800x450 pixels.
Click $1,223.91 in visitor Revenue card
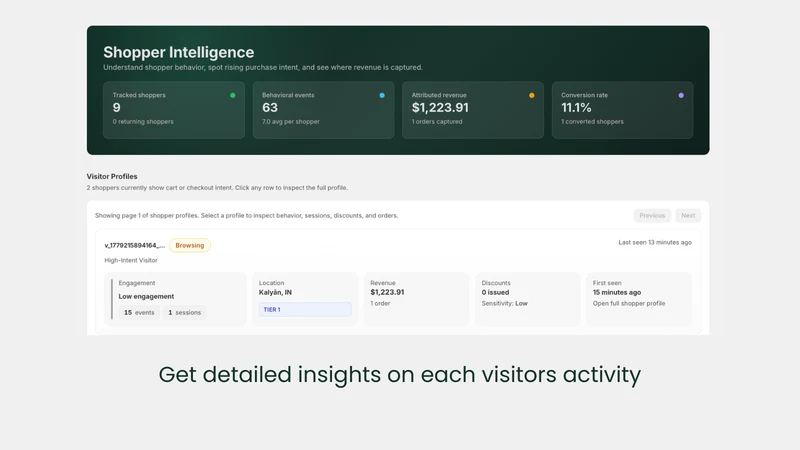[x=387, y=292]
